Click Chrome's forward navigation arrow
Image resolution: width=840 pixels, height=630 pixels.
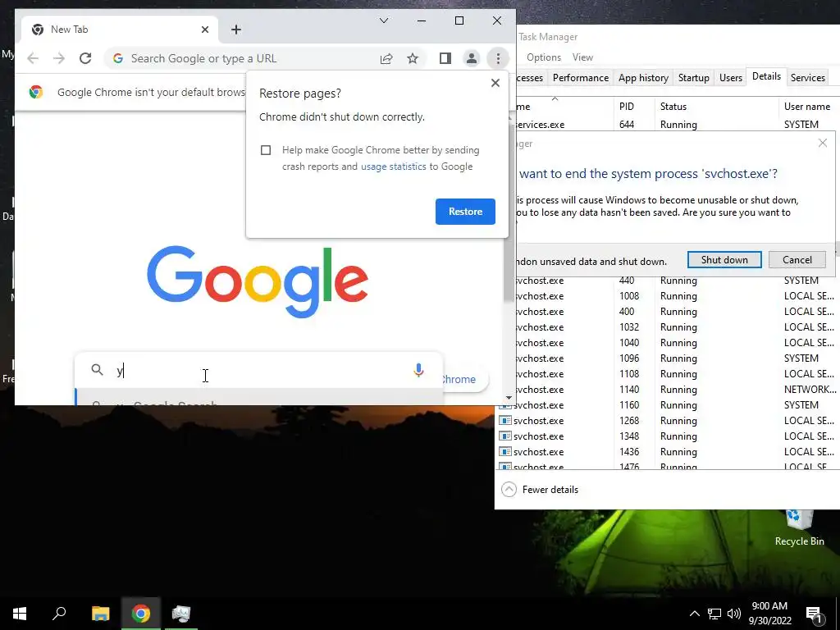(x=59, y=58)
